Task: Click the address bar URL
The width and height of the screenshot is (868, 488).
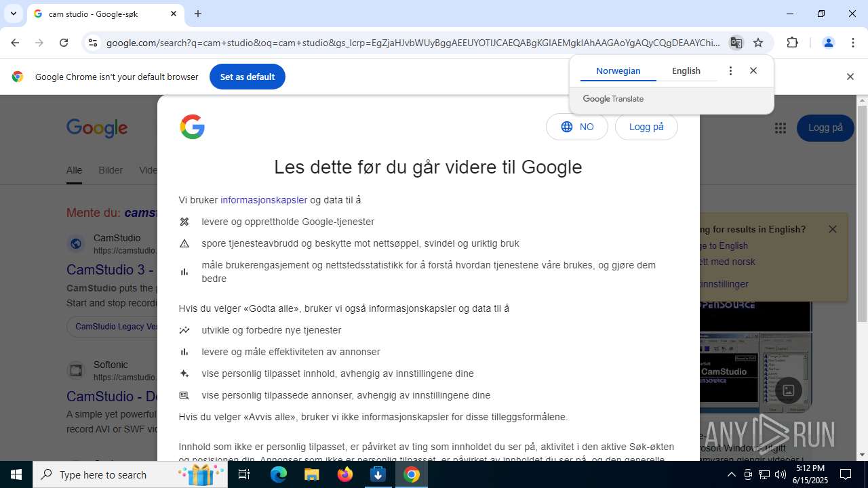Action: 412,43
